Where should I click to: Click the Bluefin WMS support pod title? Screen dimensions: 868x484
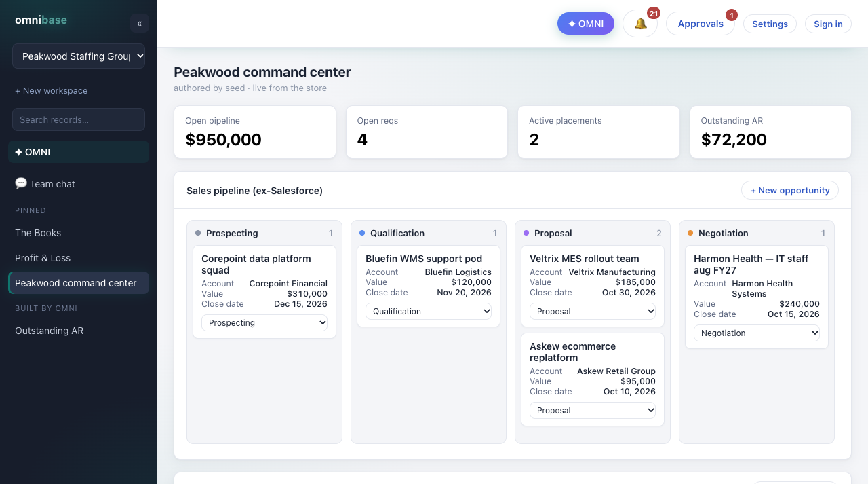click(424, 259)
